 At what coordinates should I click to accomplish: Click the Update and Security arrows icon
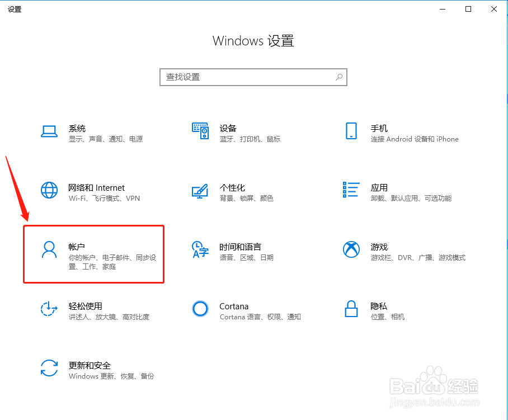[49, 368]
